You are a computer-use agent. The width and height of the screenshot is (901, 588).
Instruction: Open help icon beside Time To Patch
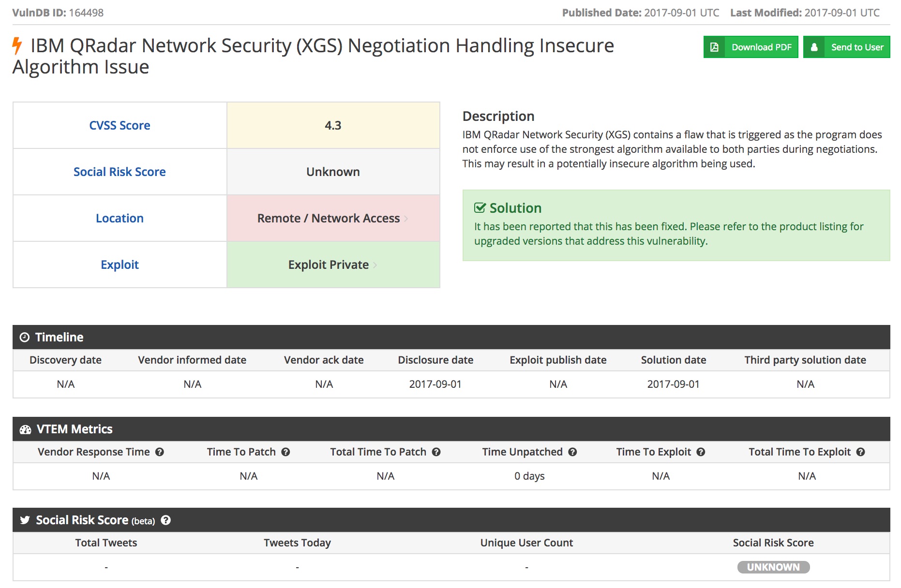[x=285, y=452]
